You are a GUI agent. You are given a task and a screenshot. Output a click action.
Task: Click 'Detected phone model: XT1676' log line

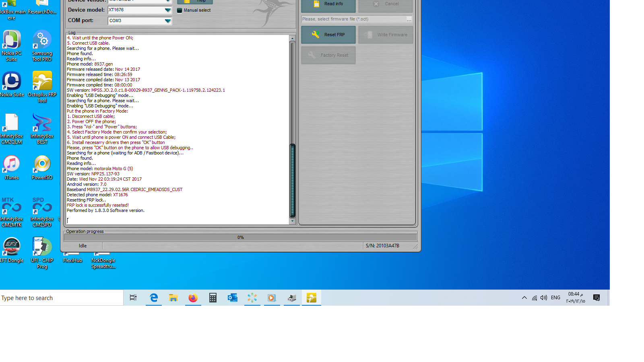[x=97, y=195]
